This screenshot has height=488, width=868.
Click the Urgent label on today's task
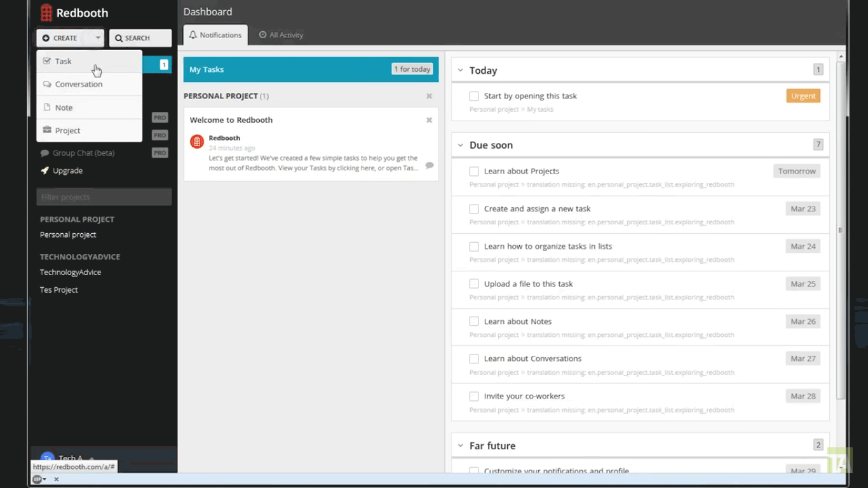803,96
